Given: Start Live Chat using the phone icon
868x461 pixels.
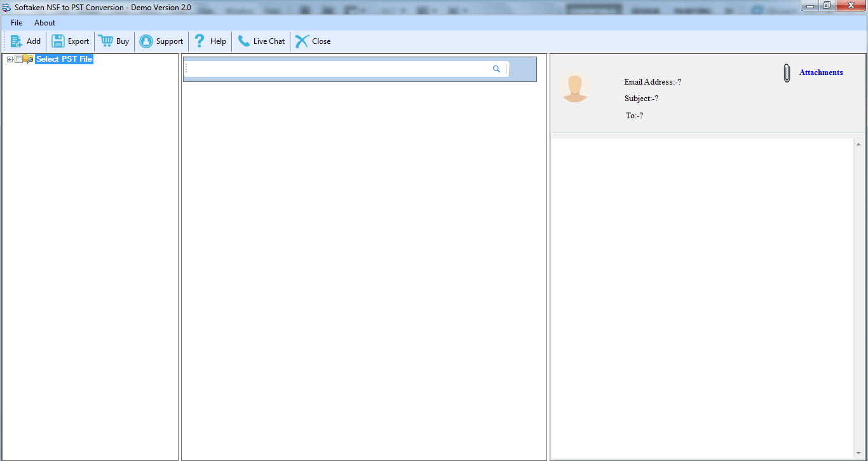Looking at the screenshot, I should 243,41.
